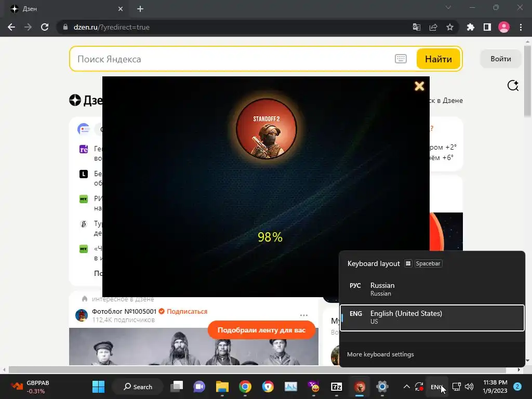This screenshot has height=399, width=532.
Task: Show hidden system tray icons
Action: (406, 387)
